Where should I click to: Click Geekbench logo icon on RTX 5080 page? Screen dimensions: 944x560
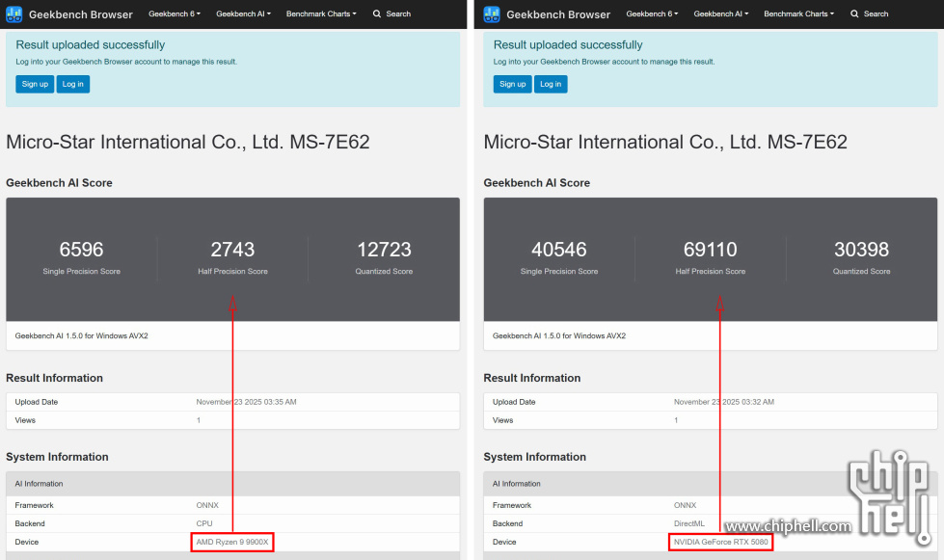pyautogui.click(x=492, y=14)
